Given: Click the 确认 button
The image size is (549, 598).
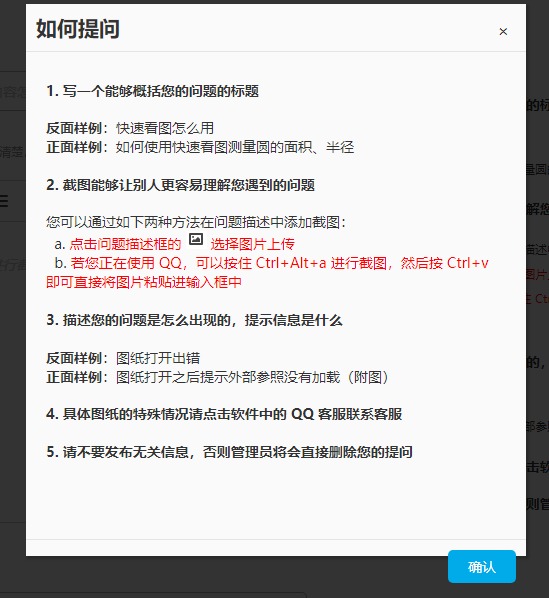Looking at the screenshot, I should [482, 567].
